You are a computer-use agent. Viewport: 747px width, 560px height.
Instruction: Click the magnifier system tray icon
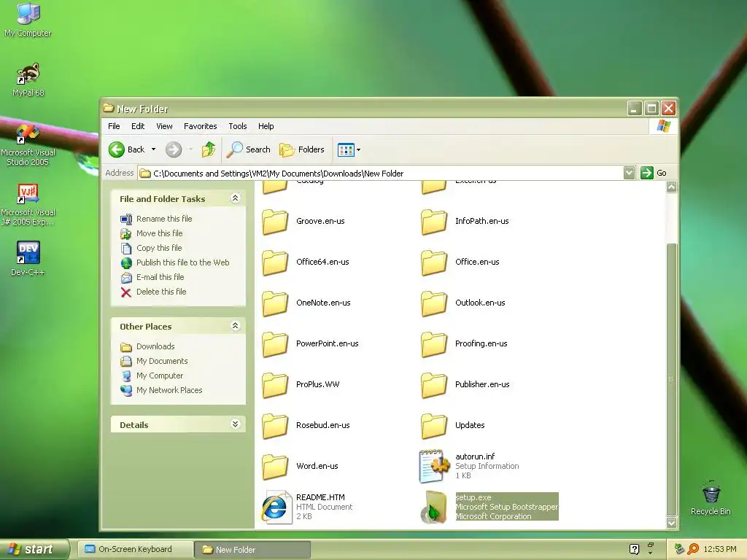[x=693, y=549]
